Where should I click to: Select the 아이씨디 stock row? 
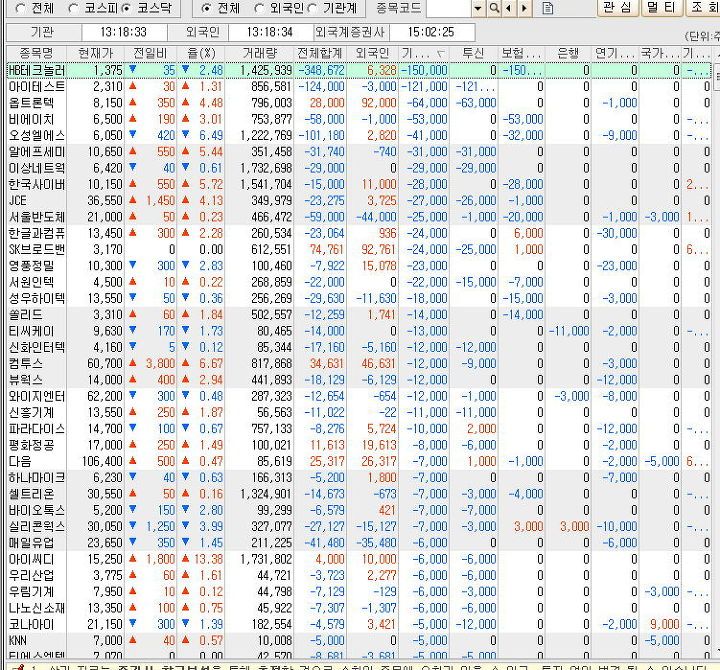click(359, 559)
